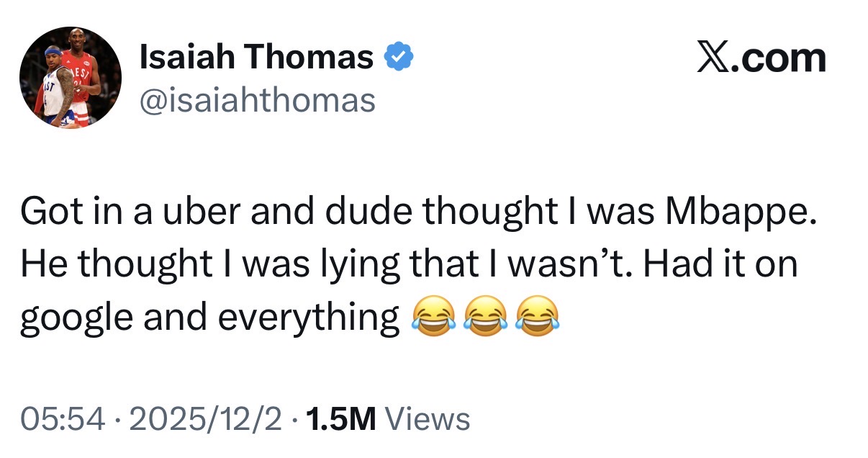Click the word uber in the post
The image size is (868, 458).
[187, 210]
